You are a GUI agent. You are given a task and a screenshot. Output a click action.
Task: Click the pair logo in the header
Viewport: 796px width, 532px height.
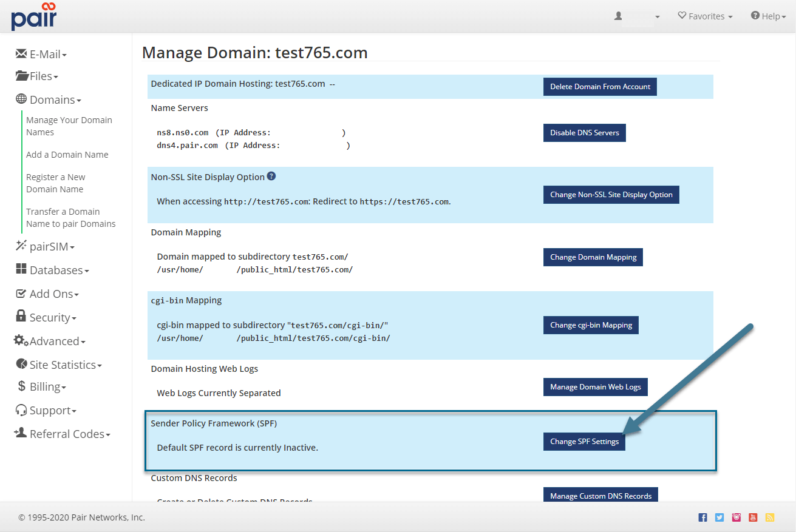coord(33,16)
